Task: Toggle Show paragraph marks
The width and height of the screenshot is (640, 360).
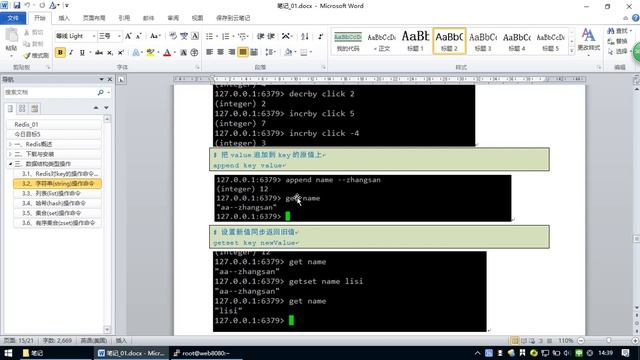Action: (x=320, y=36)
